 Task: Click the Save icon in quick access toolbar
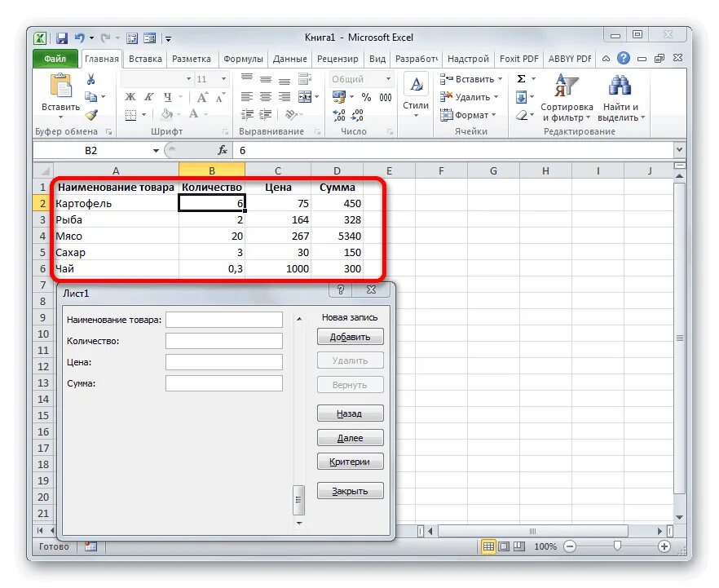(x=62, y=38)
